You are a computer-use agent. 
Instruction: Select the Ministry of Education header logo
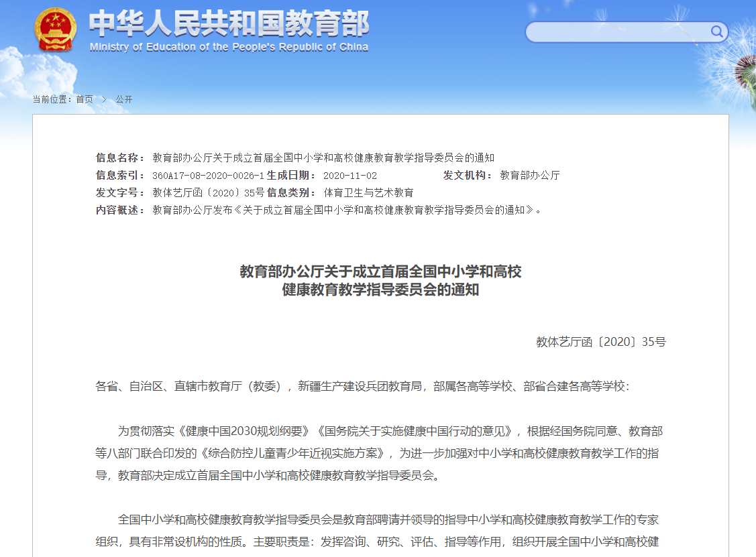(x=201, y=30)
